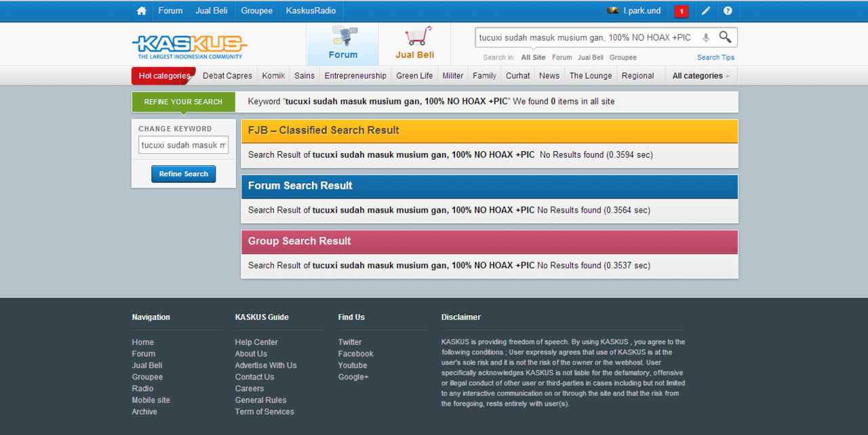Open the Google+ link in footer
Screen dimensions: 868x435
click(x=353, y=377)
